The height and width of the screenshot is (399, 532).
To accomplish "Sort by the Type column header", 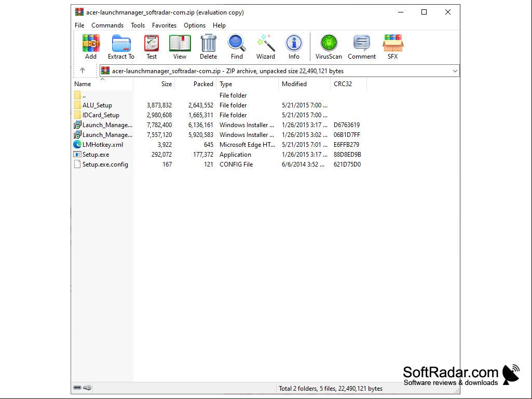I will click(x=248, y=84).
